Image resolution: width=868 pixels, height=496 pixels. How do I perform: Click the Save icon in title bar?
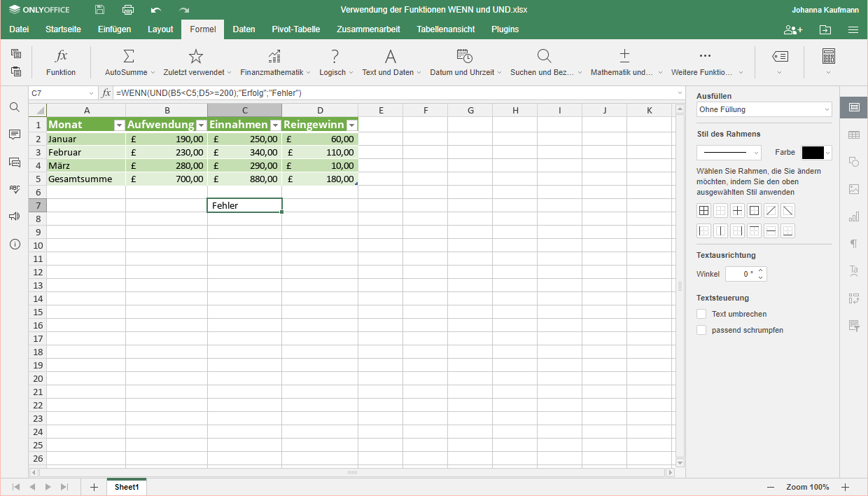(100, 10)
